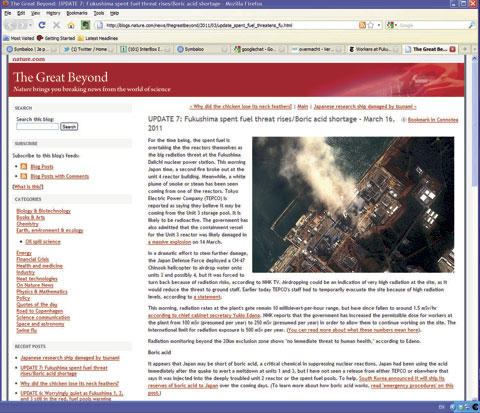Open the 'a massive explosion' link
Screen dimensions: 480x413
(170, 242)
